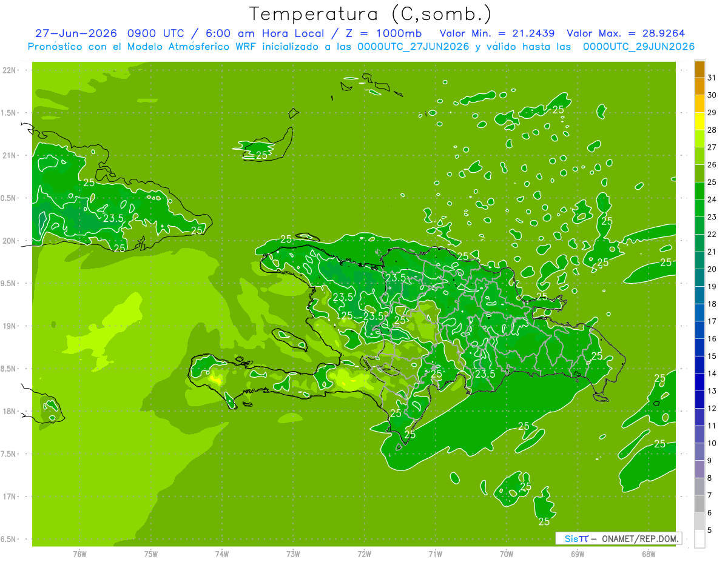
Task: Click the "0000UTC_29JUN2026" valid-until time
Action: 638,47
